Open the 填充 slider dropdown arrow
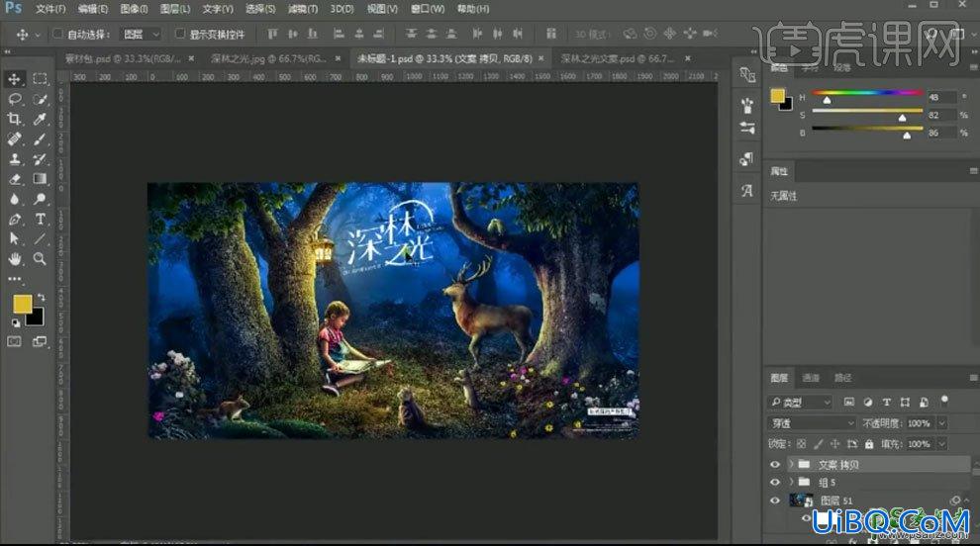 941,443
